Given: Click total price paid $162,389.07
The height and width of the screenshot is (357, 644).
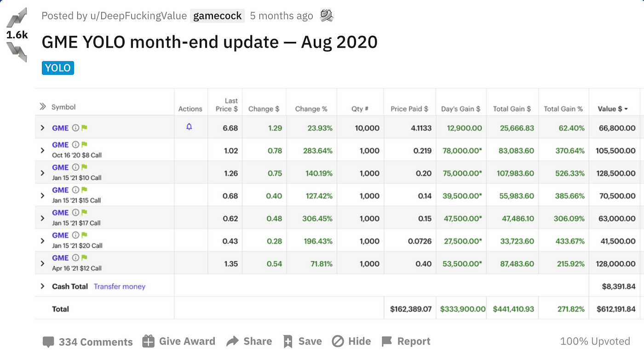Looking at the screenshot, I should [x=411, y=309].
